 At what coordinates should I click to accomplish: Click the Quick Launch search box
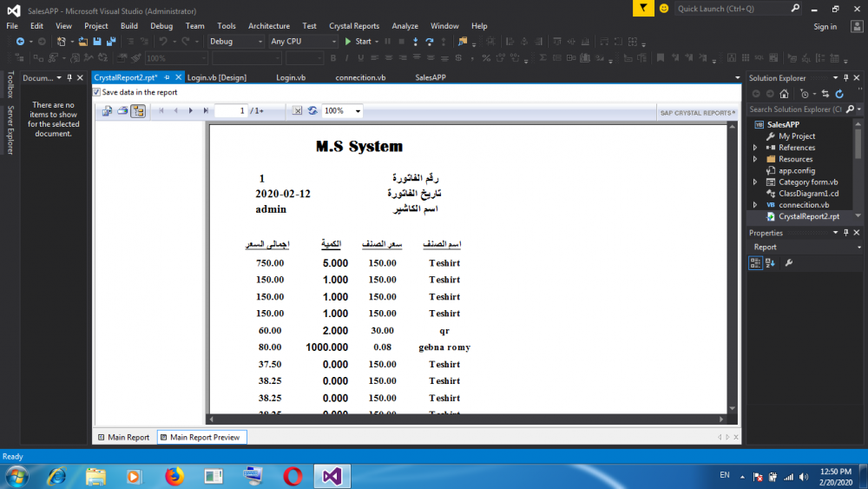(x=738, y=9)
